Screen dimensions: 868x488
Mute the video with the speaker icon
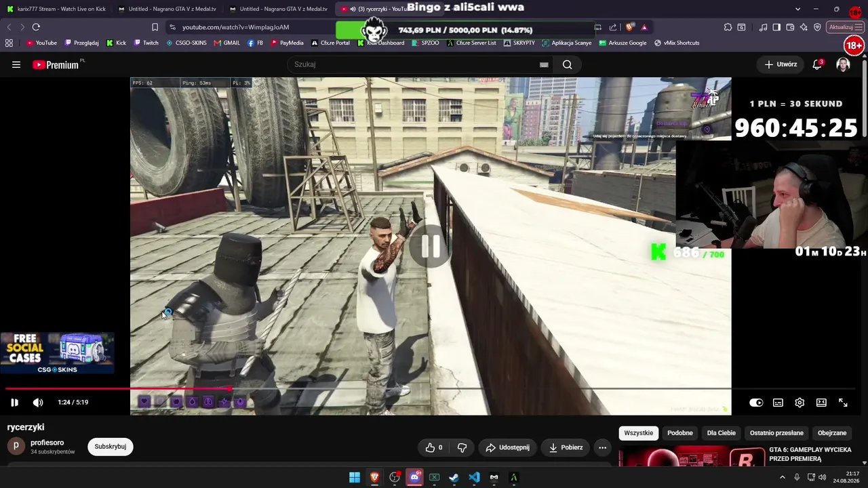[x=38, y=403]
